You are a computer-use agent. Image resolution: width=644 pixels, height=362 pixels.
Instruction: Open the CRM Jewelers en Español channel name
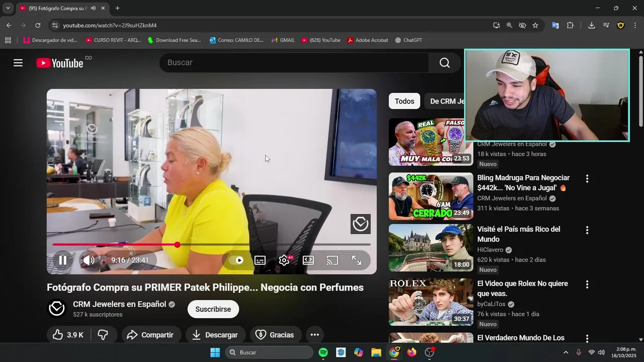[x=120, y=304]
